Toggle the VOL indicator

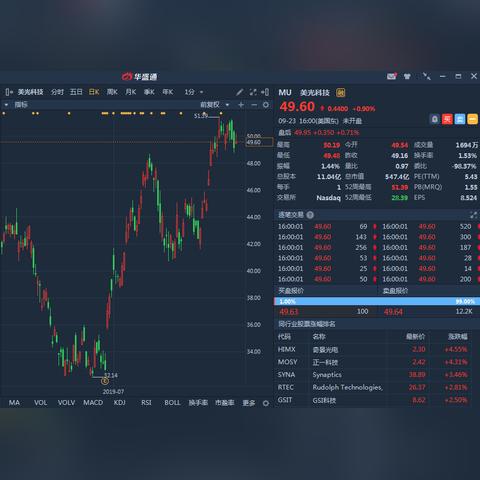(x=40, y=403)
